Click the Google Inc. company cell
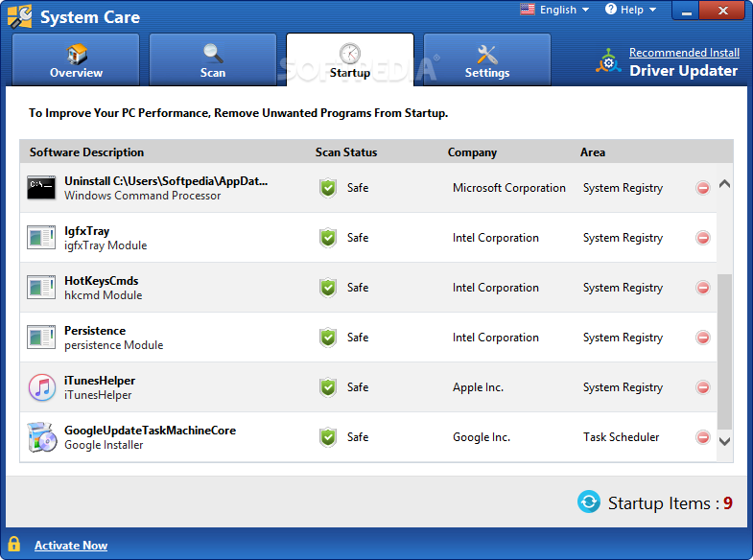Viewport: 753px width, 560px height. pyautogui.click(x=482, y=437)
